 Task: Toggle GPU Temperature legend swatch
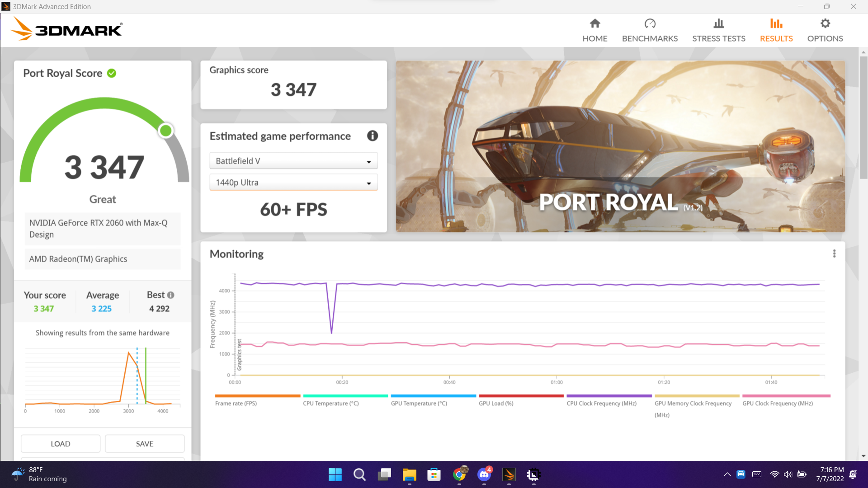(x=433, y=396)
